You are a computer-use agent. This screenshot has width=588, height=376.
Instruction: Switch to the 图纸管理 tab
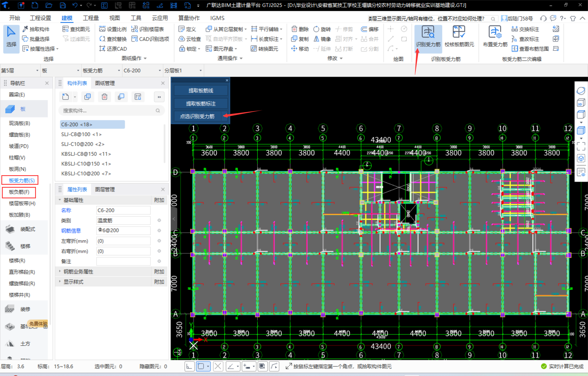[105, 83]
